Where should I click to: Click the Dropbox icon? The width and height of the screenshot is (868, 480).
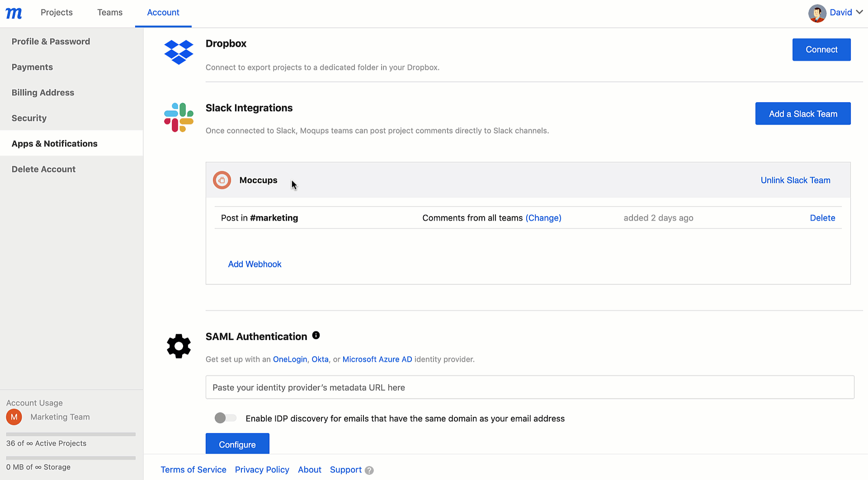(179, 52)
